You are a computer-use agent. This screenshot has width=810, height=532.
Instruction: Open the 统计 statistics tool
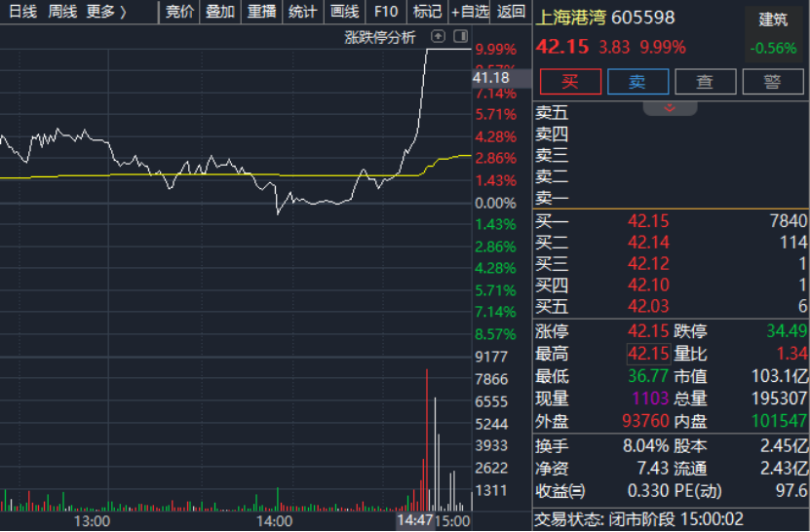click(x=302, y=12)
